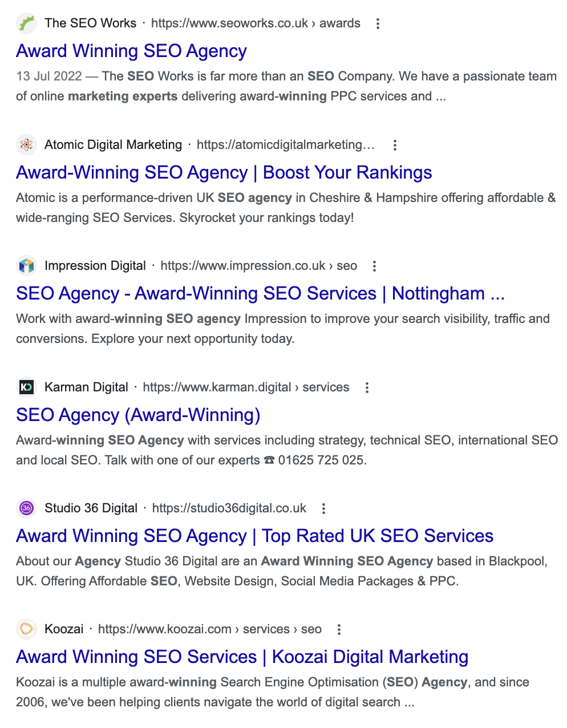Click the Karman Digital KD favicon
Viewport: 567px width, 728px height.
point(26,387)
